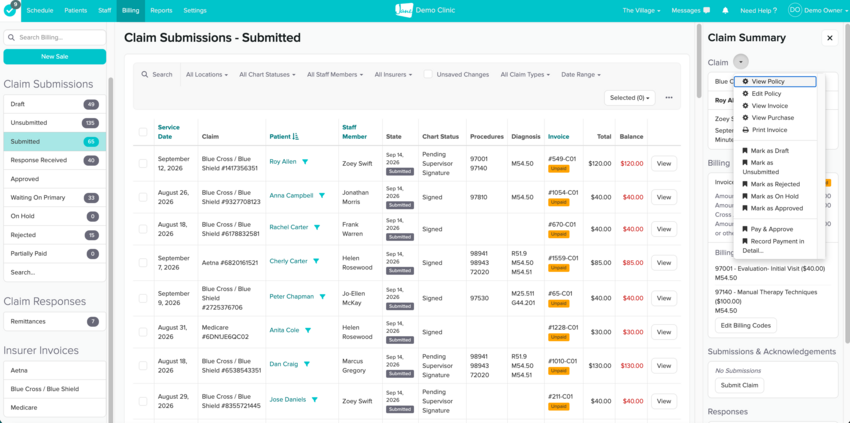Click the gear icon beside Edit Policy

745,94
